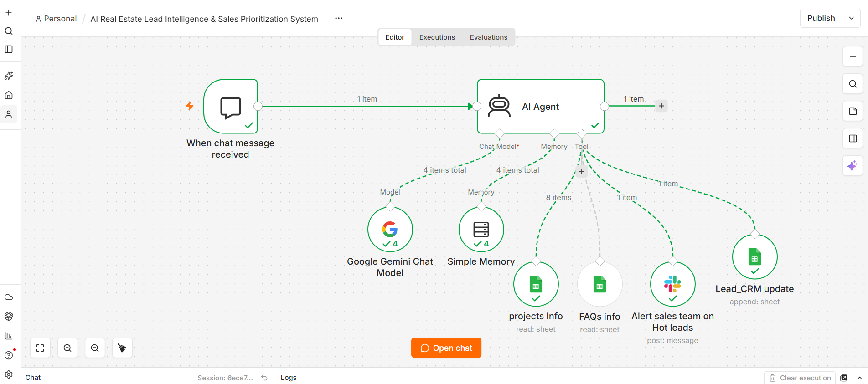Pop out the logs panel
The image size is (868, 384).
(x=844, y=378)
